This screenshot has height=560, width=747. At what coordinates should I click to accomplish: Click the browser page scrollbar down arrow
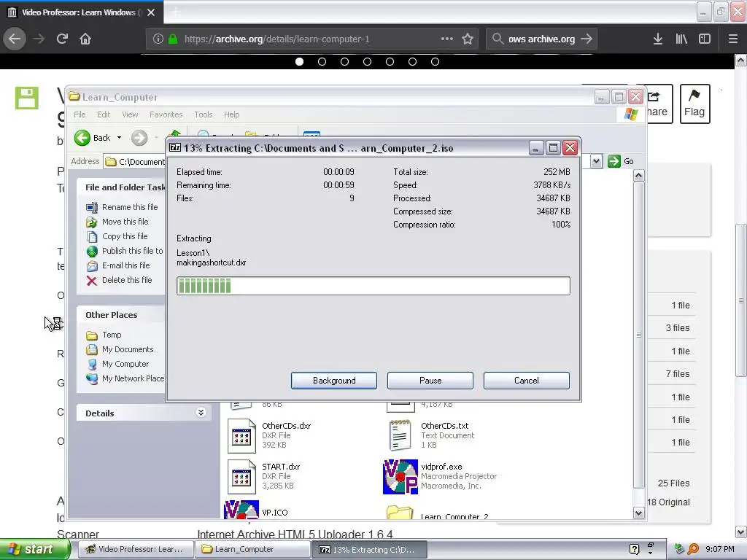tap(740, 532)
